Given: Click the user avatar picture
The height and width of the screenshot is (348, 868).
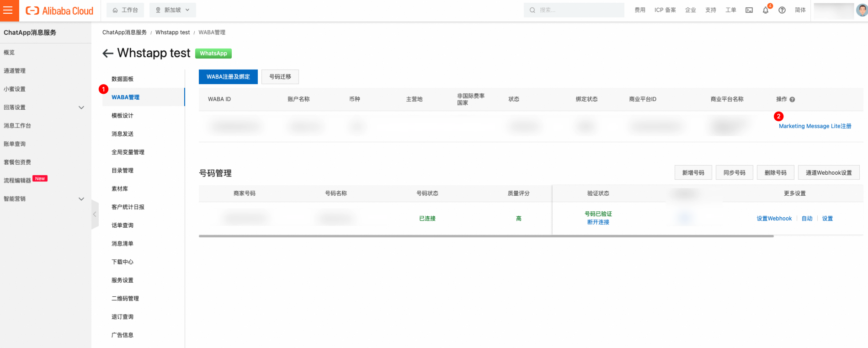Looking at the screenshot, I should (x=862, y=10).
